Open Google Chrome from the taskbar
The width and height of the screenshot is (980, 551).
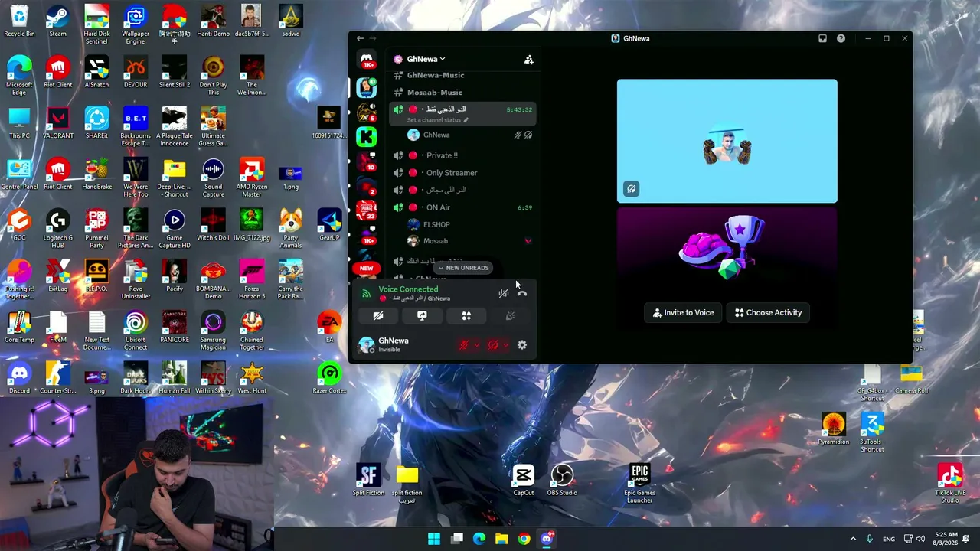(x=524, y=539)
